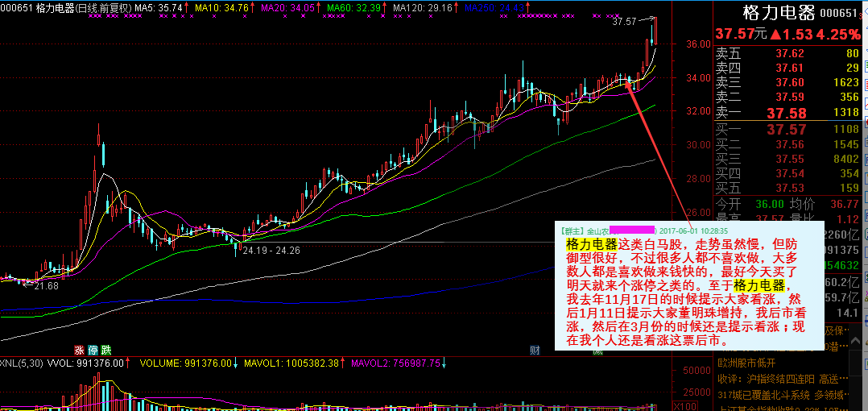Viewport: 868px width, 411px height.
Task: Click the chart title 格力电器(日线,前复权)
Action: coord(84,8)
